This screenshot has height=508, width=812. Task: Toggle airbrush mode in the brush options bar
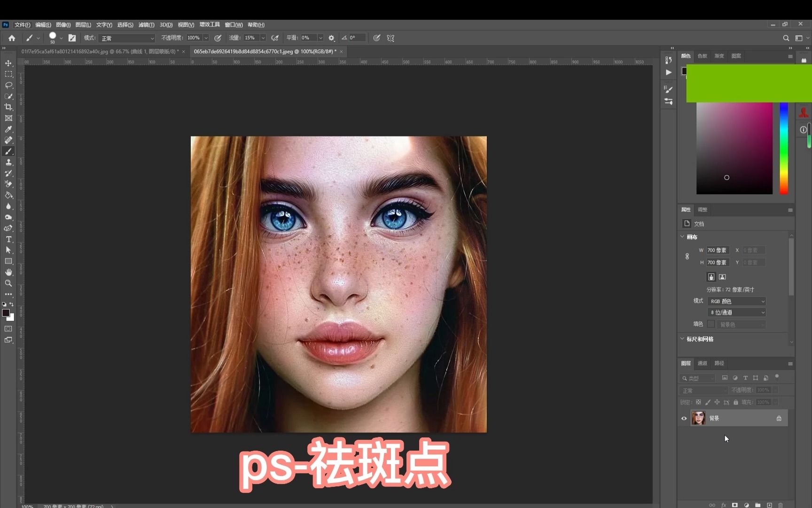tap(275, 38)
